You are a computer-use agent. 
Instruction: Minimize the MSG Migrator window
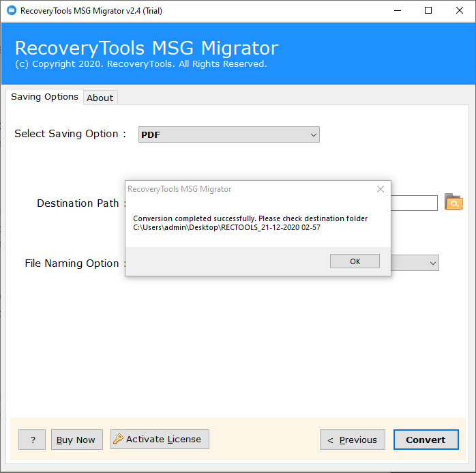[398, 11]
